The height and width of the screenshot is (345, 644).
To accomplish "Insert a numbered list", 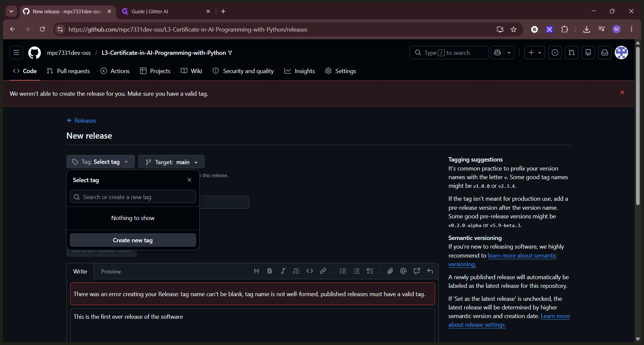I will (343, 271).
